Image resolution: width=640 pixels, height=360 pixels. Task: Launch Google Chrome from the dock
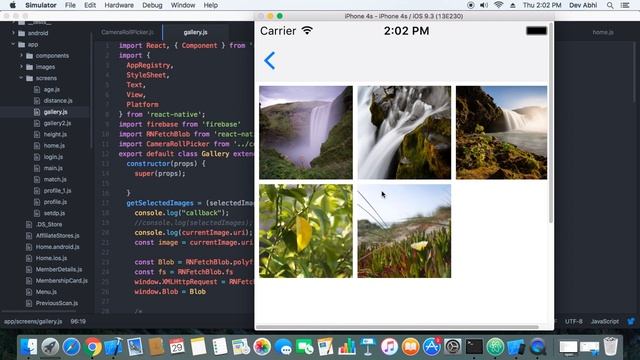pyautogui.click(x=92, y=347)
